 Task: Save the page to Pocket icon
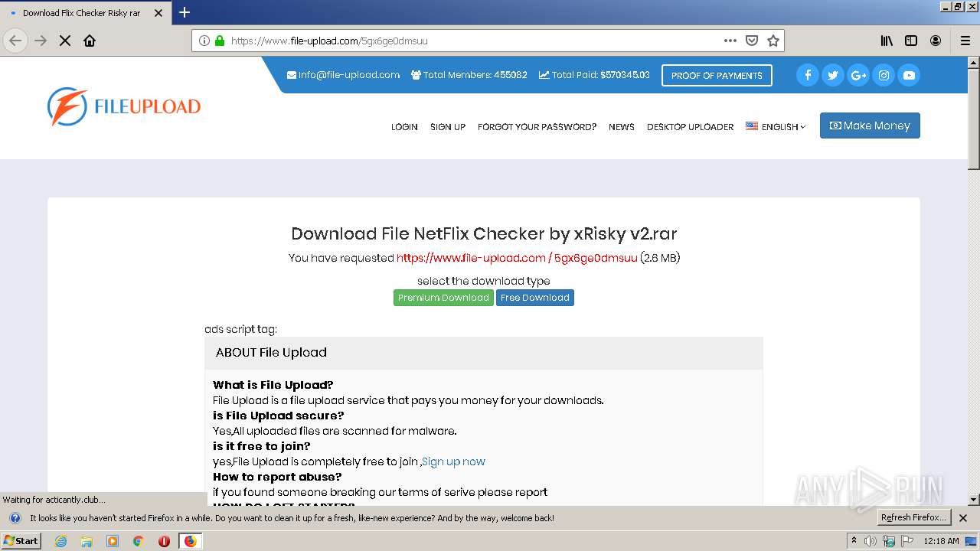click(x=752, y=41)
